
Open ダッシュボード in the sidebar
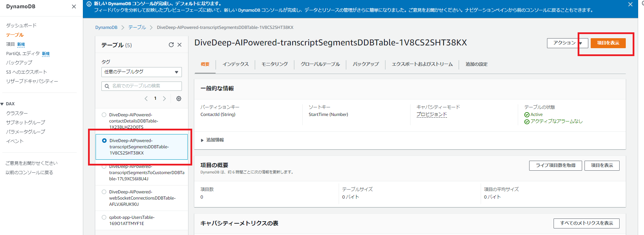(x=21, y=25)
